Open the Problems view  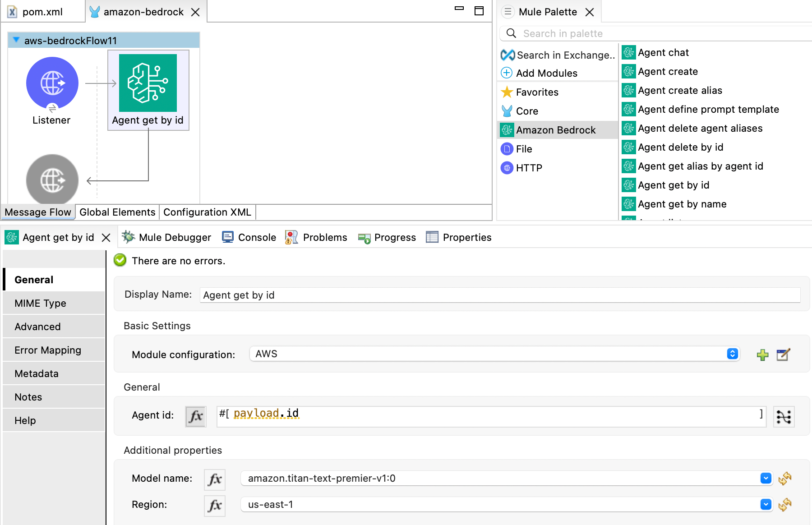[x=316, y=237]
